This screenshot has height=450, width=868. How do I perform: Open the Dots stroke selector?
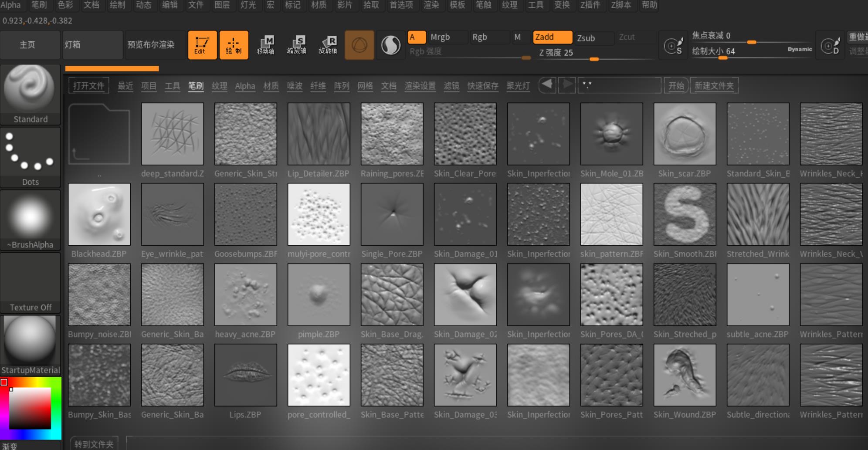[30, 158]
